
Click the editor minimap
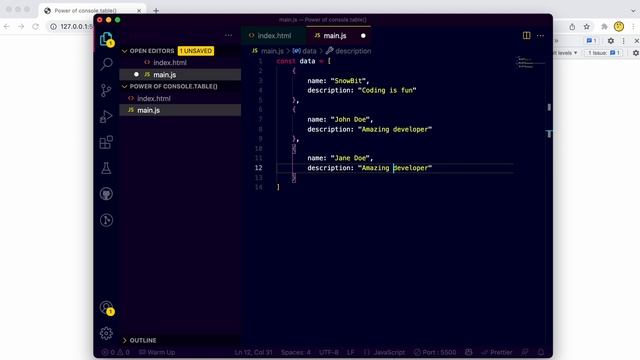pos(530,62)
